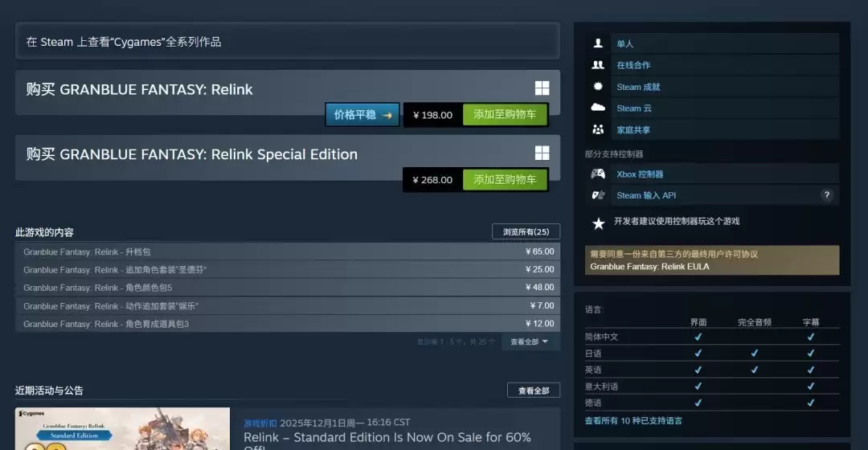Click the 日语 language row label

pyautogui.click(x=593, y=353)
